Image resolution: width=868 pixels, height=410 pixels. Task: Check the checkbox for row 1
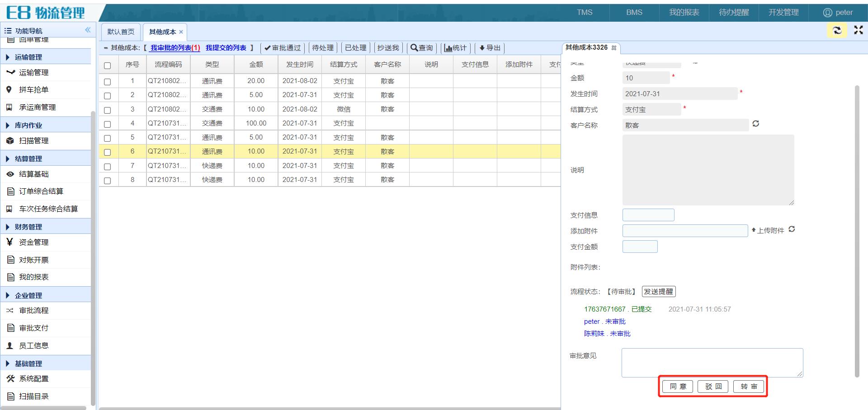(107, 82)
